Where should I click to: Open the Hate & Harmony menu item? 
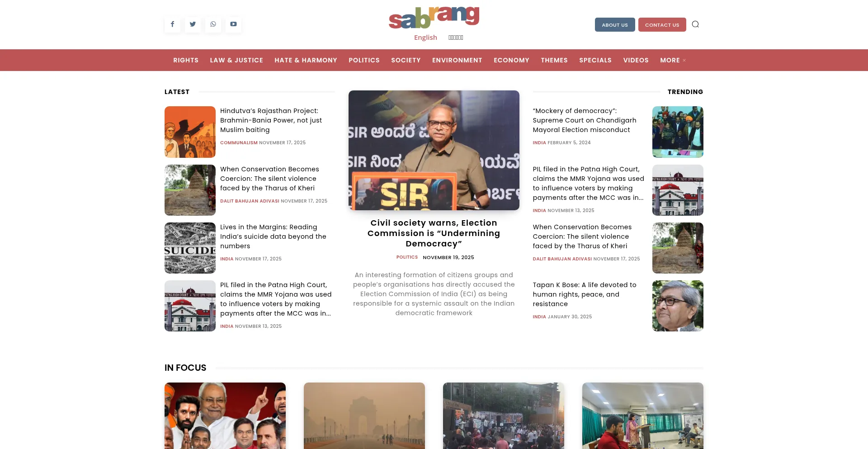[306, 60]
